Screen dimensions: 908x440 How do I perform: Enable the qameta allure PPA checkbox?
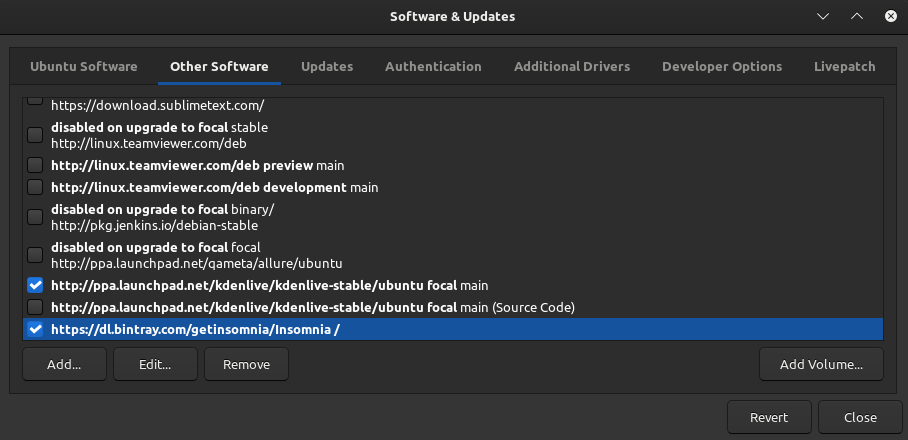click(35, 255)
